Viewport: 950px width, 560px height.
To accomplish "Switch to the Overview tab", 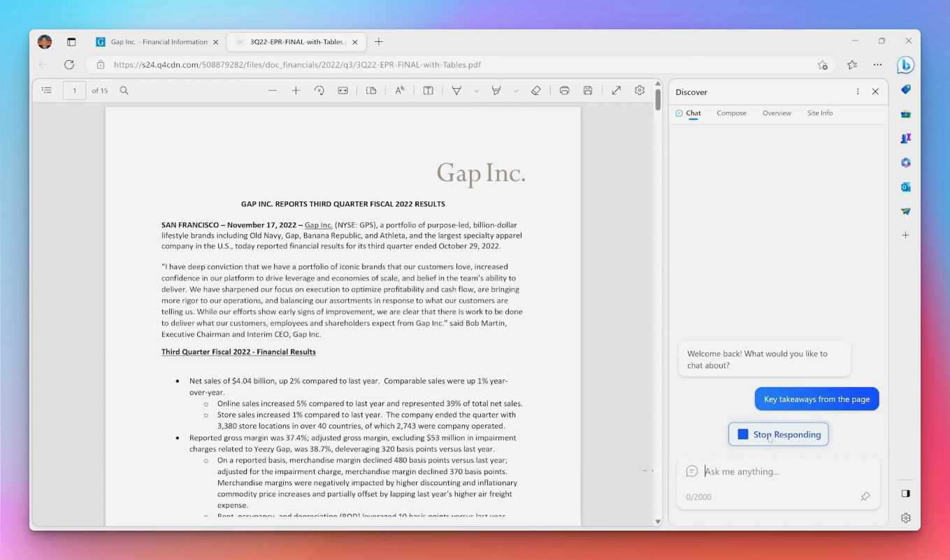I will click(x=777, y=113).
